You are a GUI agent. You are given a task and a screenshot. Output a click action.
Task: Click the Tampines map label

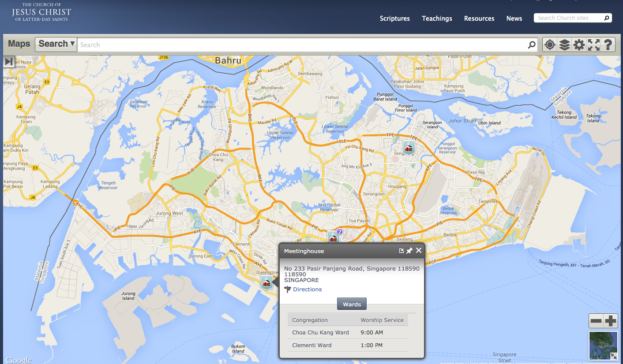(x=488, y=201)
